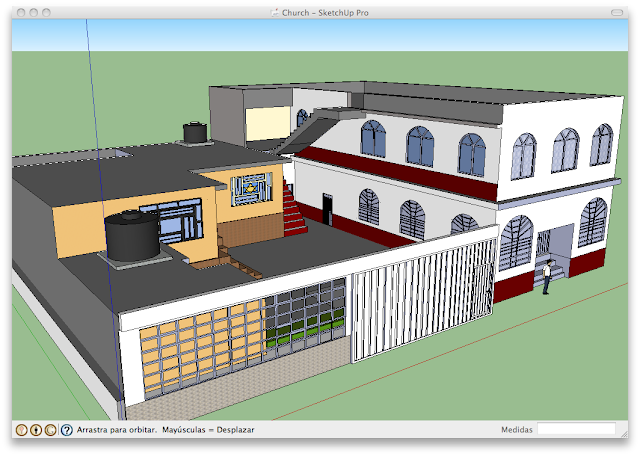Minimize the window with the middle title button

tap(33, 13)
